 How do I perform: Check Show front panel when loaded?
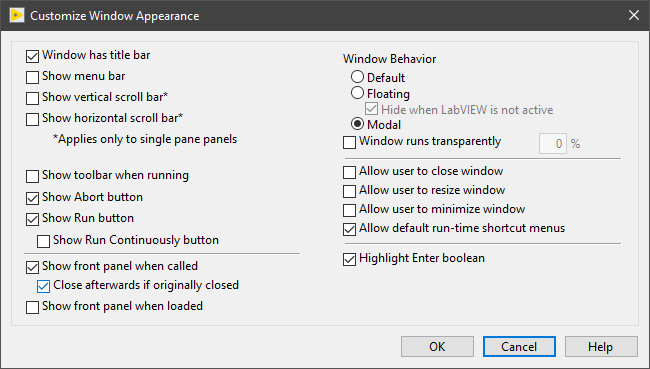click(32, 307)
